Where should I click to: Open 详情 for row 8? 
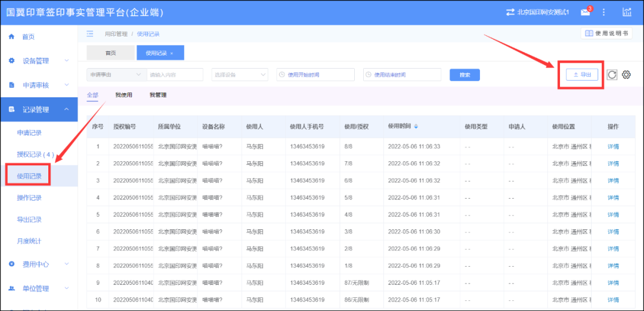[x=613, y=266]
